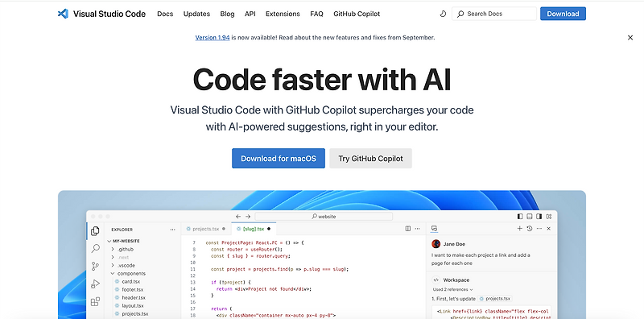The height and width of the screenshot is (319, 644).
Task: Click the search magnifier icon in Search Docs
Action: pos(460,14)
